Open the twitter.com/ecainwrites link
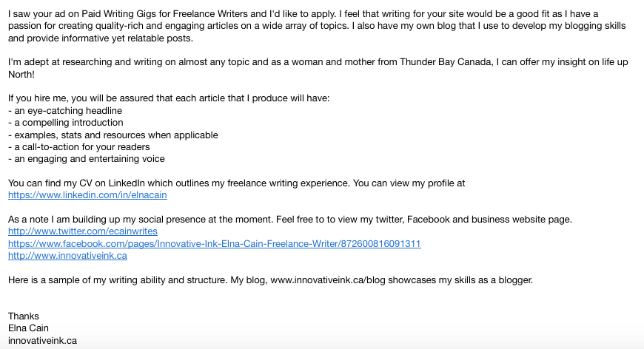This screenshot has height=349, width=644. [83, 231]
